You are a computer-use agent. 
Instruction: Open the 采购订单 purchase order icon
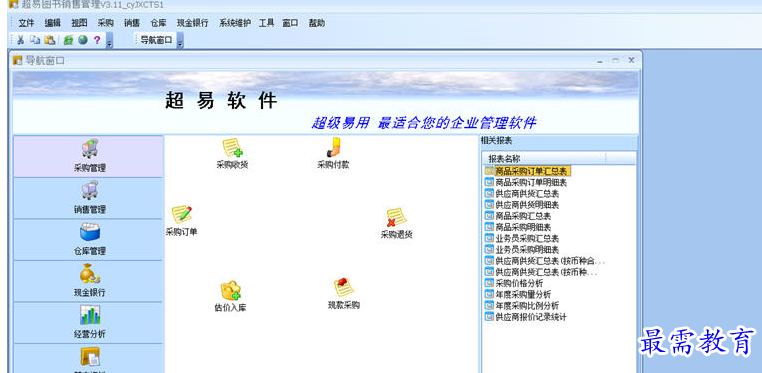click(x=181, y=220)
